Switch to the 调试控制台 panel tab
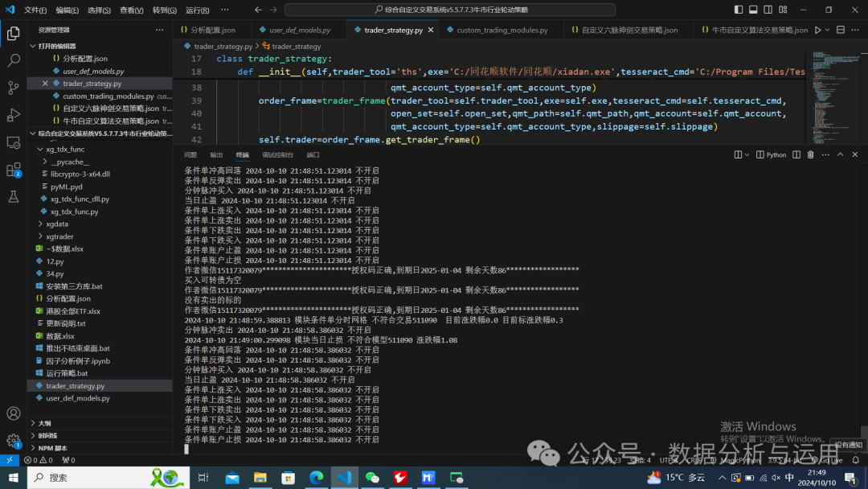Screen dimensions: 868x489 [277, 155]
